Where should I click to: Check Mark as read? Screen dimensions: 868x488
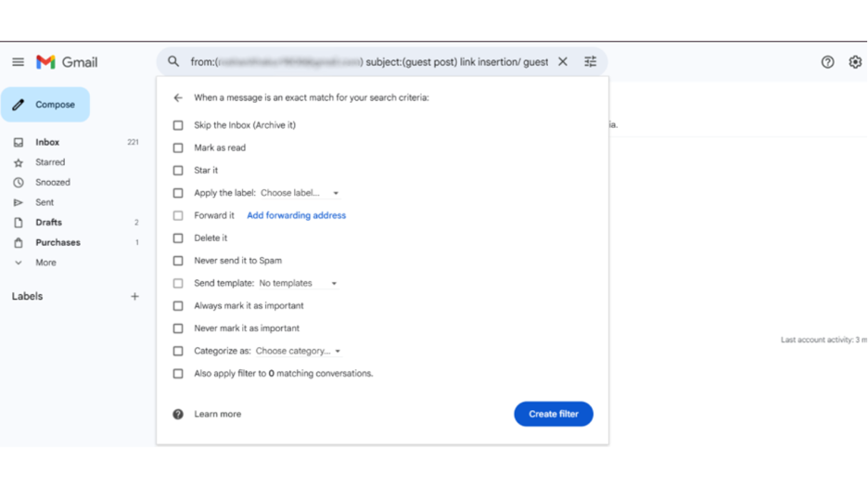[178, 148]
